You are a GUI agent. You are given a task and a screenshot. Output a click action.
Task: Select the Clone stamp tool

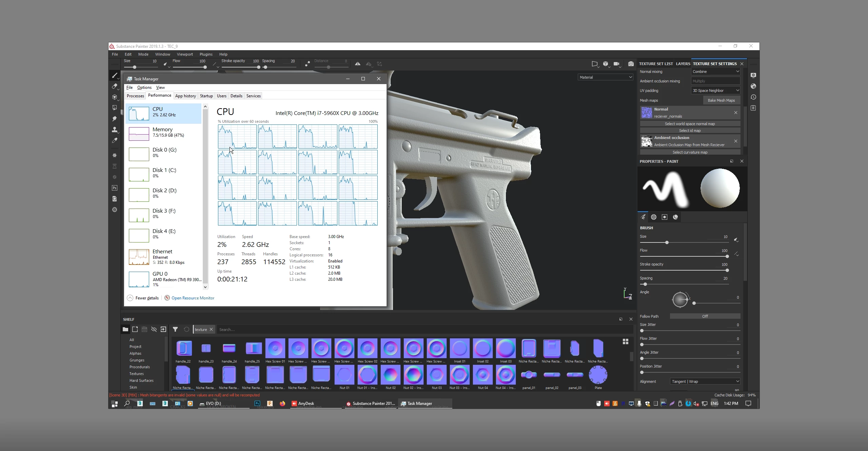click(x=115, y=130)
